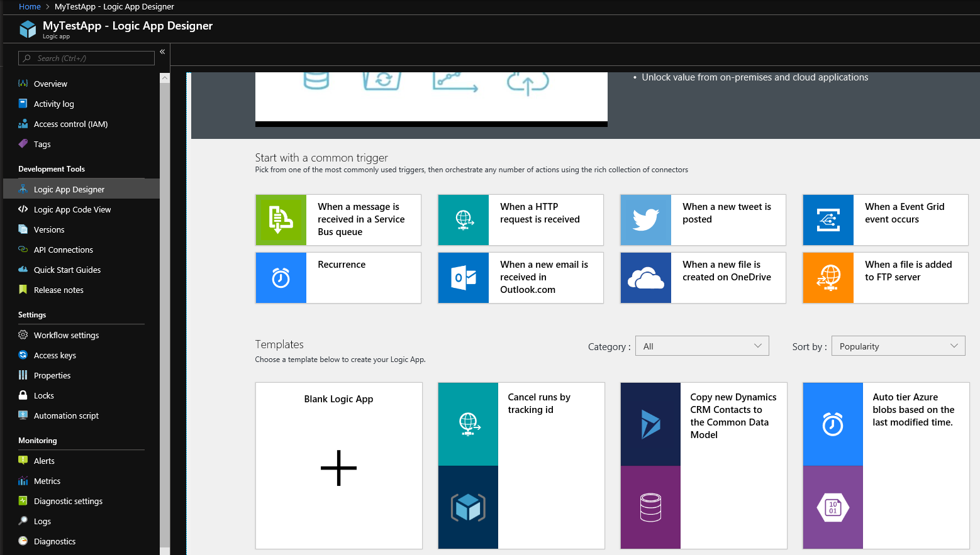Click the Twitter bird trigger icon
Screen dimensions: 980x555
click(646, 220)
